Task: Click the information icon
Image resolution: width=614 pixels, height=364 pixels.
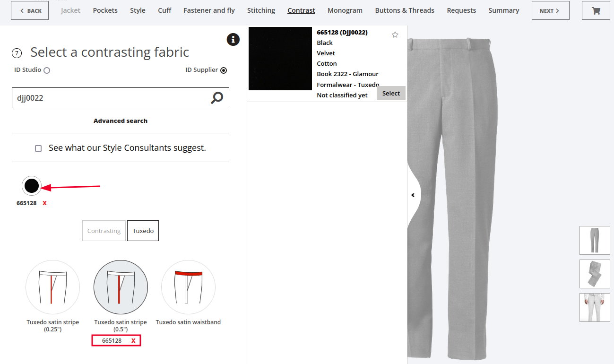Action: point(233,39)
